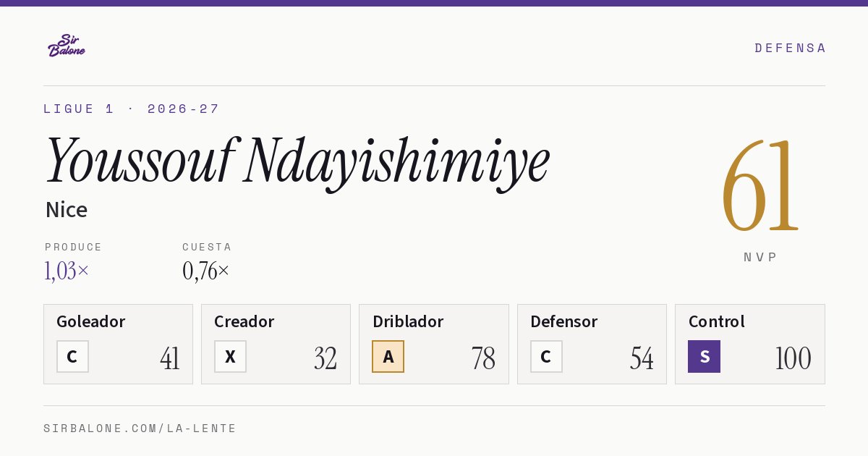Click the Control score 100

[x=793, y=358]
